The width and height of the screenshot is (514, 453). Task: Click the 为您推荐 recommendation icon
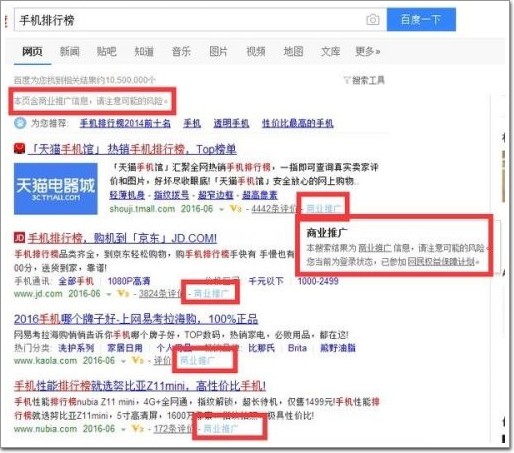pos(20,123)
